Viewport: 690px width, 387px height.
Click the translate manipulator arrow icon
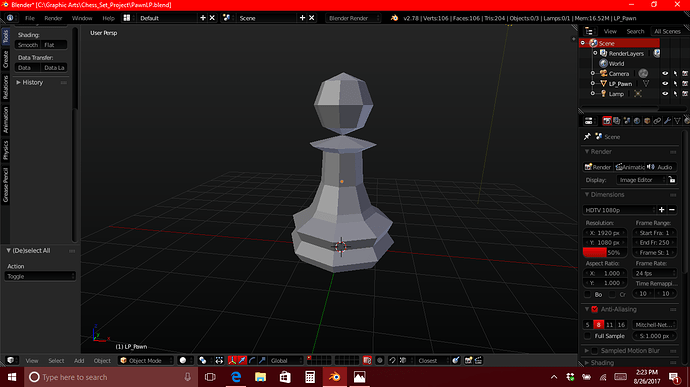click(242, 361)
